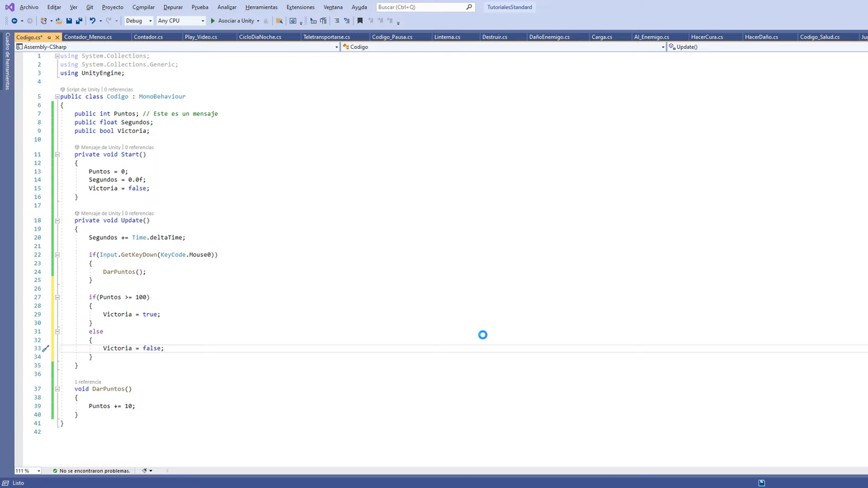868x488 pixels.
Task: Click the 'Listo' status bar text
Action: click(18, 483)
